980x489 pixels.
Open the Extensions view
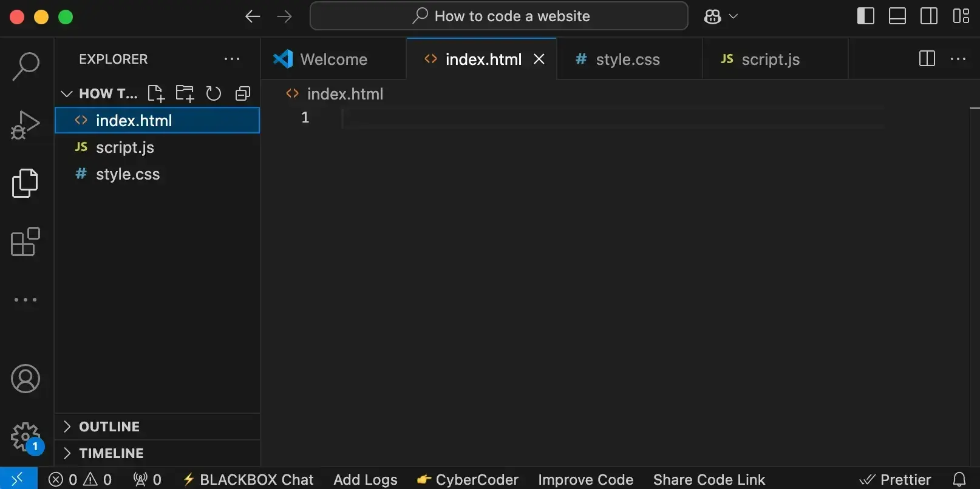26,242
